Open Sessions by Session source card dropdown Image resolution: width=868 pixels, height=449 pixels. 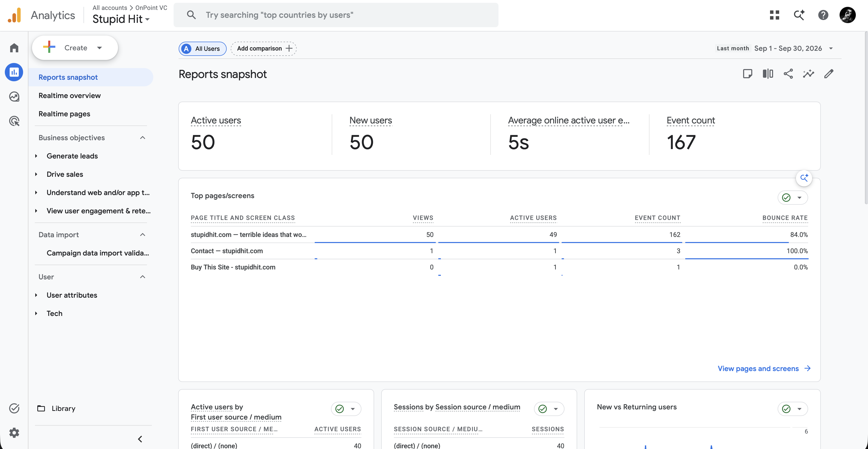(x=549, y=409)
